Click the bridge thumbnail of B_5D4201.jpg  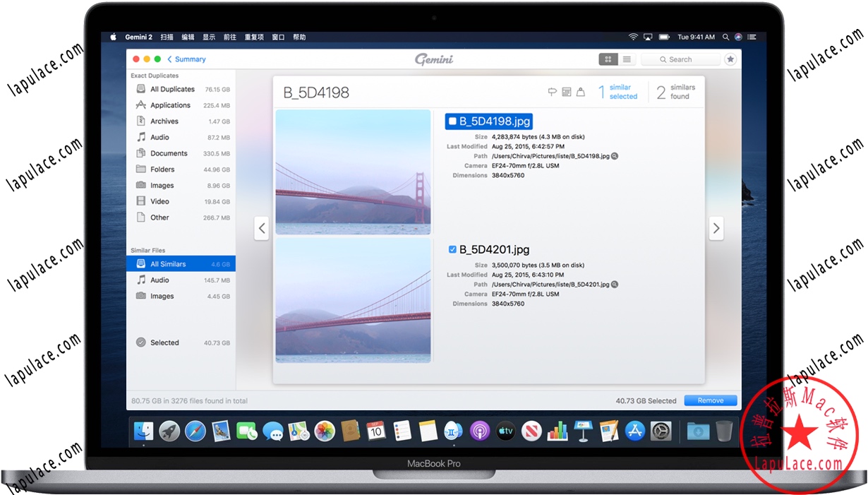point(353,301)
